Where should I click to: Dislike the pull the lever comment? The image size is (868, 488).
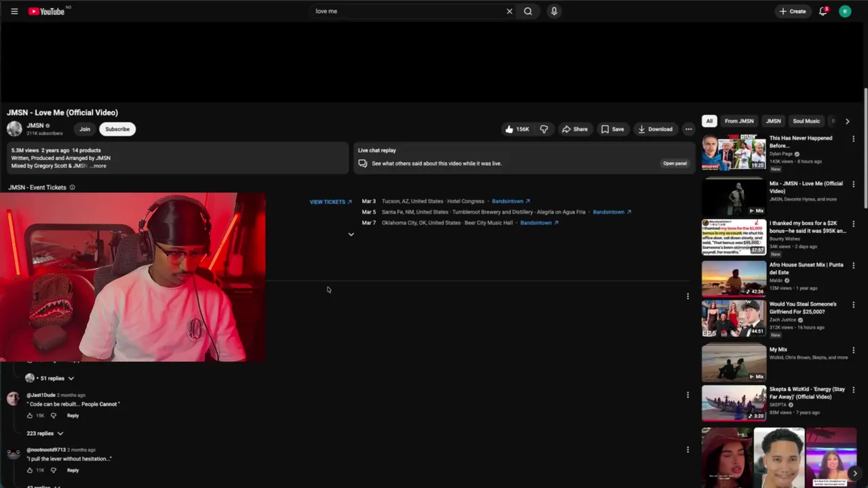pos(54,470)
